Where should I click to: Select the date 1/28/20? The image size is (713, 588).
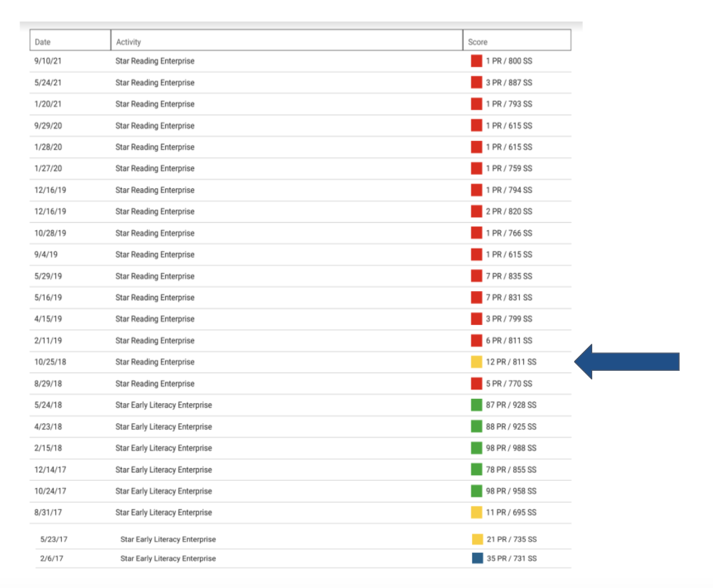pyautogui.click(x=48, y=147)
